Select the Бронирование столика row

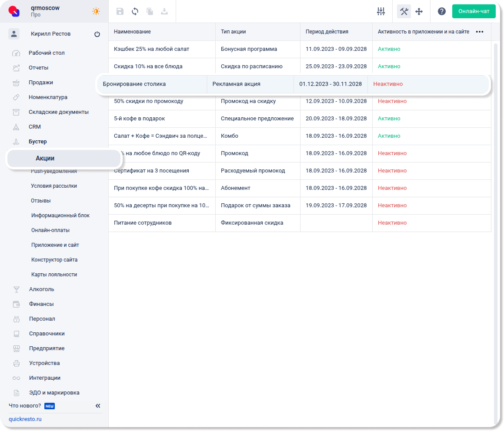[134, 84]
